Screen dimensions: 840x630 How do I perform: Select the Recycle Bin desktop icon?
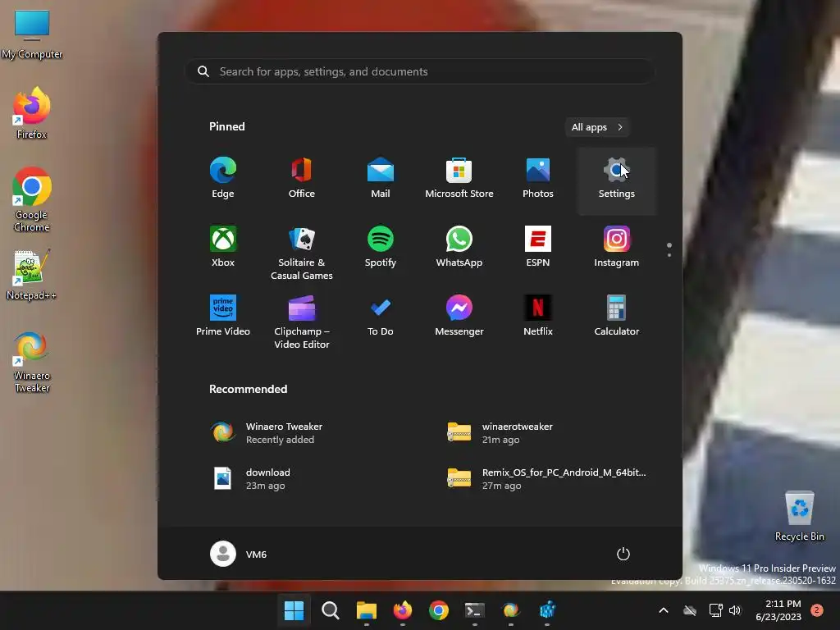[799, 517]
